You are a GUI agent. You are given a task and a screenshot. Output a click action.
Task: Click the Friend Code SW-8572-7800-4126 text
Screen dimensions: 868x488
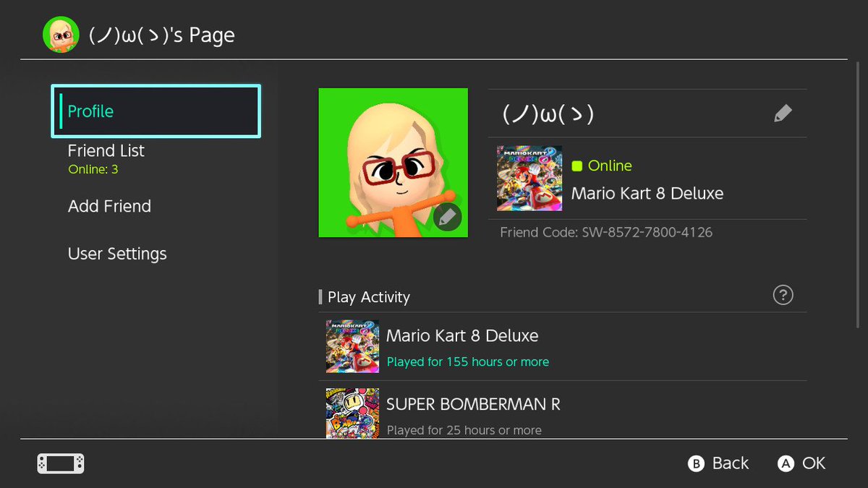click(606, 233)
